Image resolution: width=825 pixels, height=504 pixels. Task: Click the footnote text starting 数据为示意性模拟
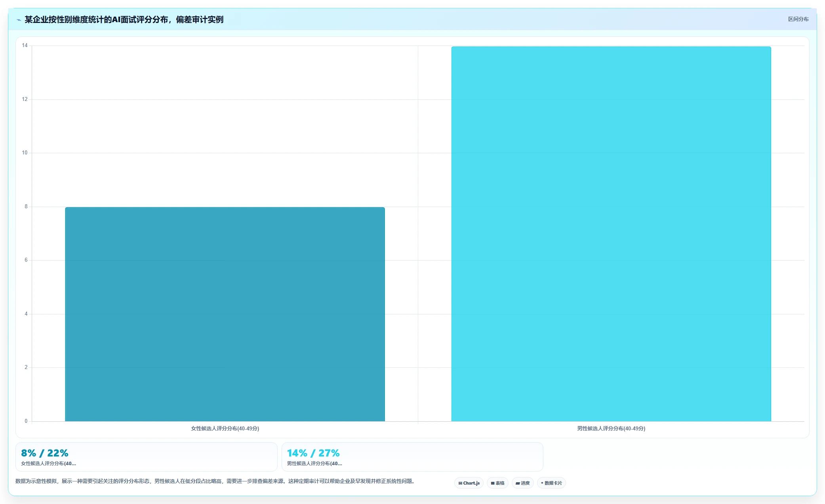point(215,481)
